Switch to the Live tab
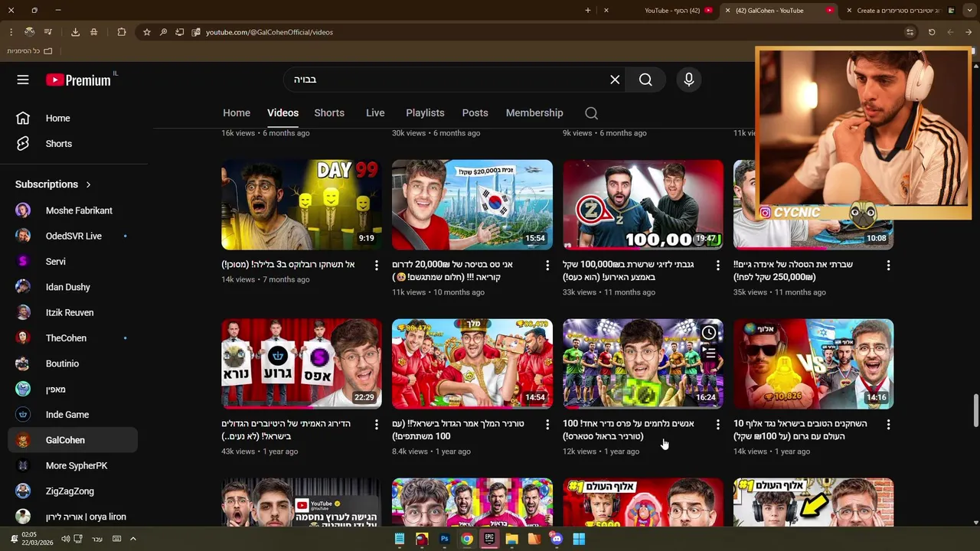980x551 pixels. coord(375,113)
